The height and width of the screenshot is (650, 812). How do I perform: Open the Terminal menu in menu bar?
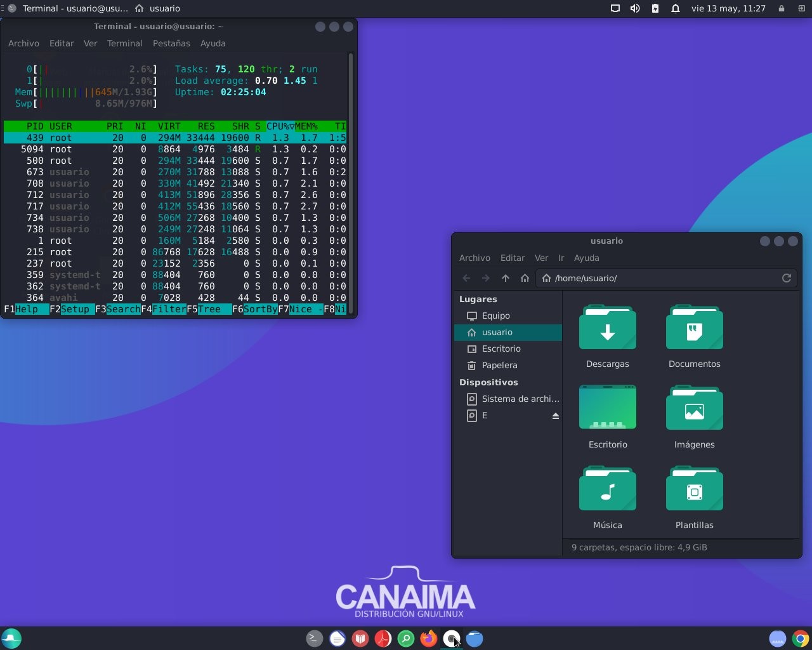[124, 43]
